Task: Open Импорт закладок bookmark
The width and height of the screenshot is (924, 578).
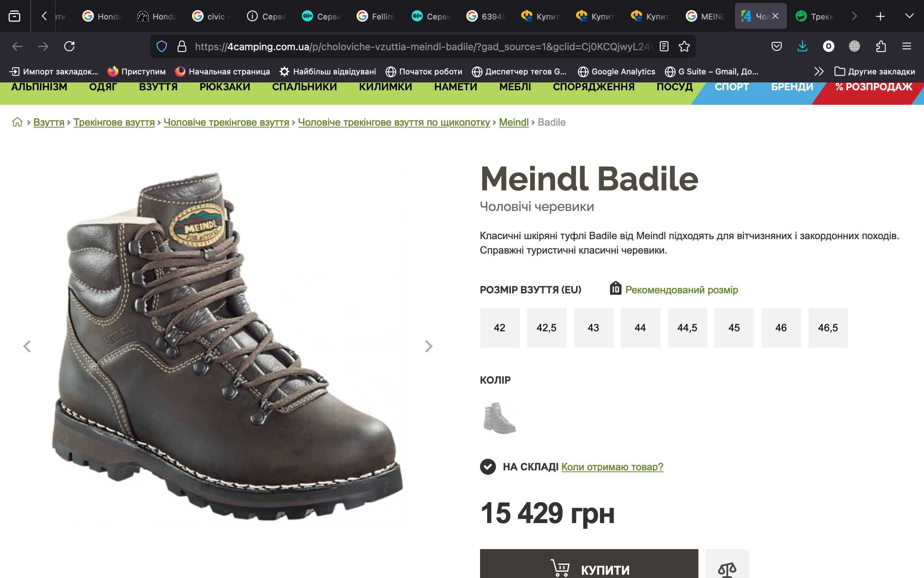Action: [53, 72]
